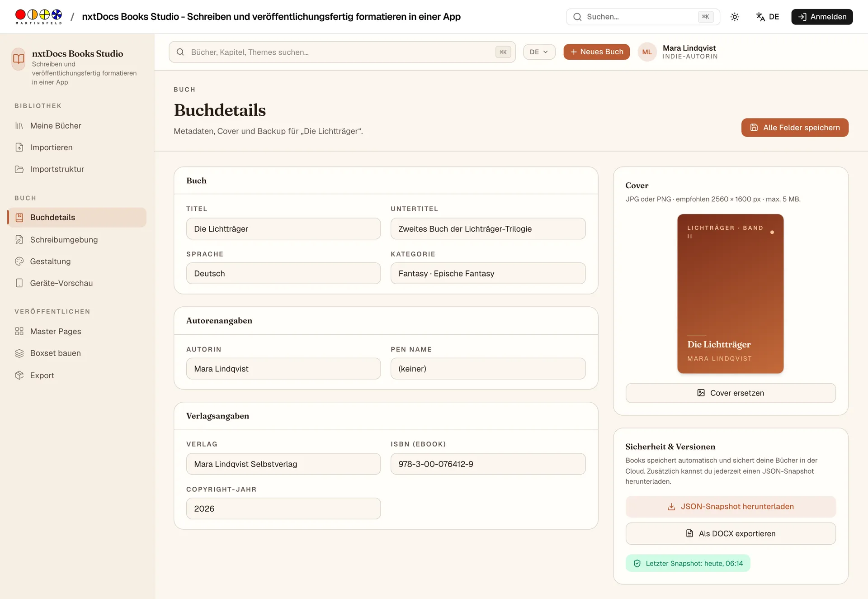
Task: Edit the ISBN (Ebook) field
Action: (488, 464)
